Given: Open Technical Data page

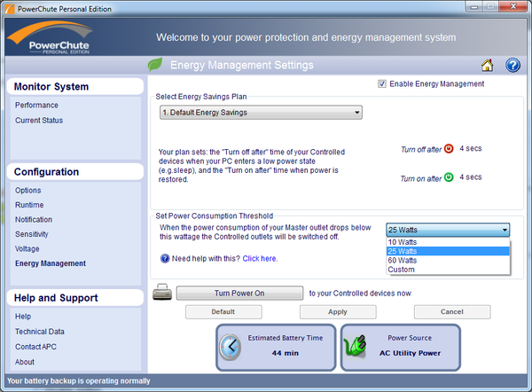Looking at the screenshot, I should click(x=39, y=332).
